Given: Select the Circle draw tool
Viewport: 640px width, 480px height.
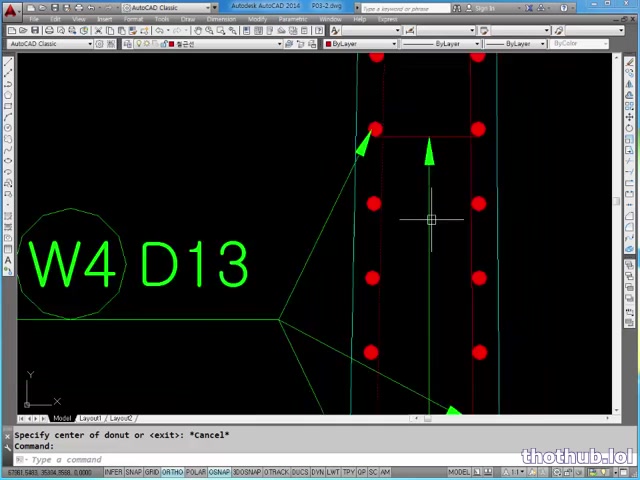Looking at the screenshot, I should click(x=8, y=128).
